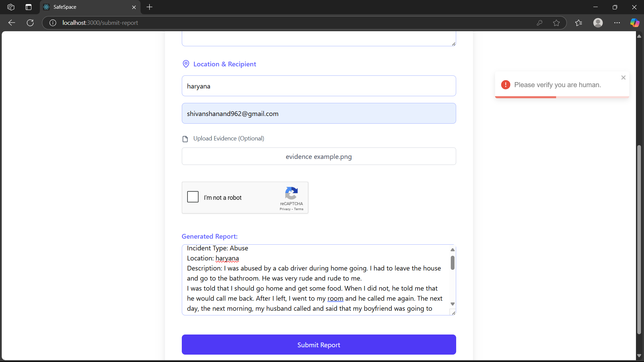The height and width of the screenshot is (362, 644).
Task: Reload the page with refresh icon
Action: coord(30,23)
